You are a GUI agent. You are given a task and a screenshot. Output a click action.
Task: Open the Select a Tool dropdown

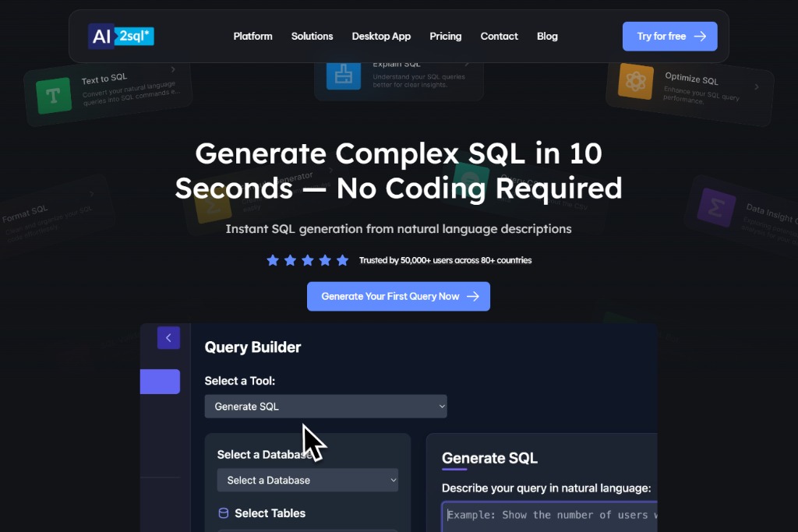coord(326,406)
